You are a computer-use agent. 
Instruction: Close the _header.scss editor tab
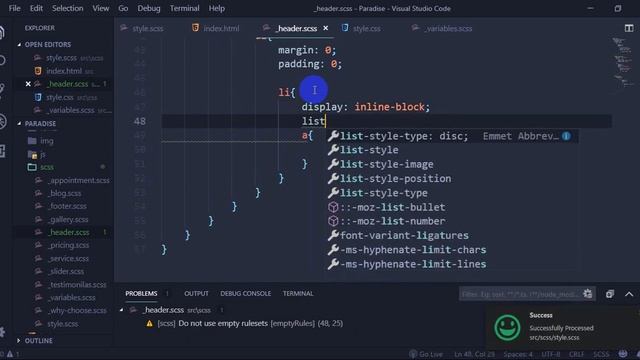pyautogui.click(x=325, y=28)
